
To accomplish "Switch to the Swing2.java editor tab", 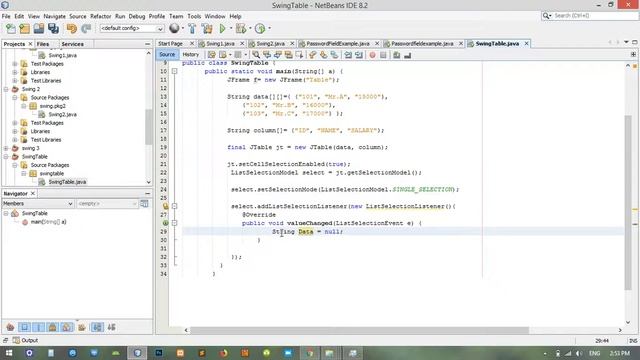I will coord(271,43).
